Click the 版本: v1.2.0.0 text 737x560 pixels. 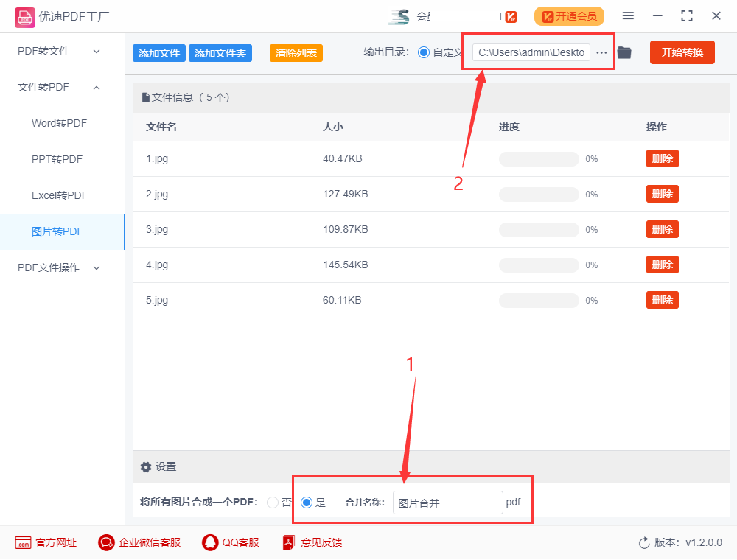click(x=688, y=542)
